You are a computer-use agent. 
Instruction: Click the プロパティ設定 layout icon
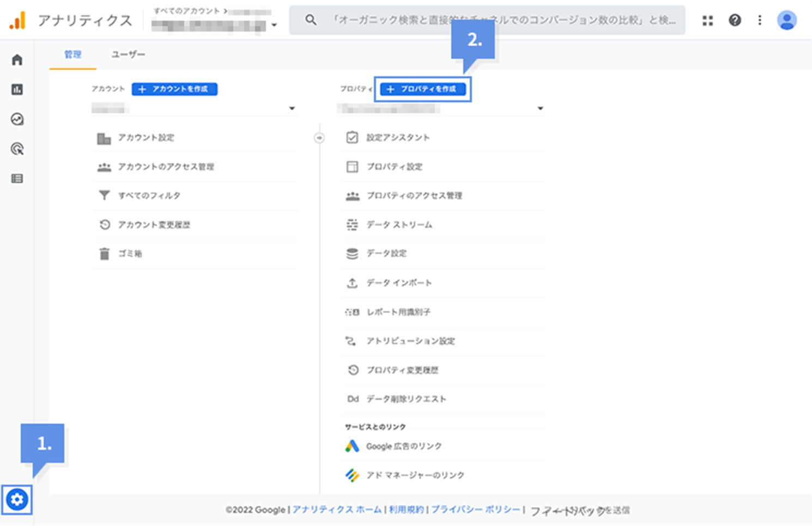[352, 167]
